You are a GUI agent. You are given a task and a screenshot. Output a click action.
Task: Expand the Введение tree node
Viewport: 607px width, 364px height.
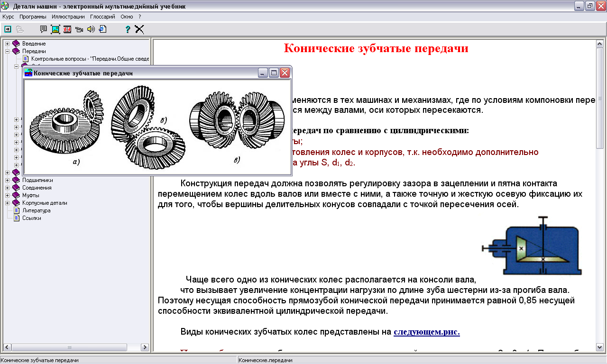[x=8, y=44]
